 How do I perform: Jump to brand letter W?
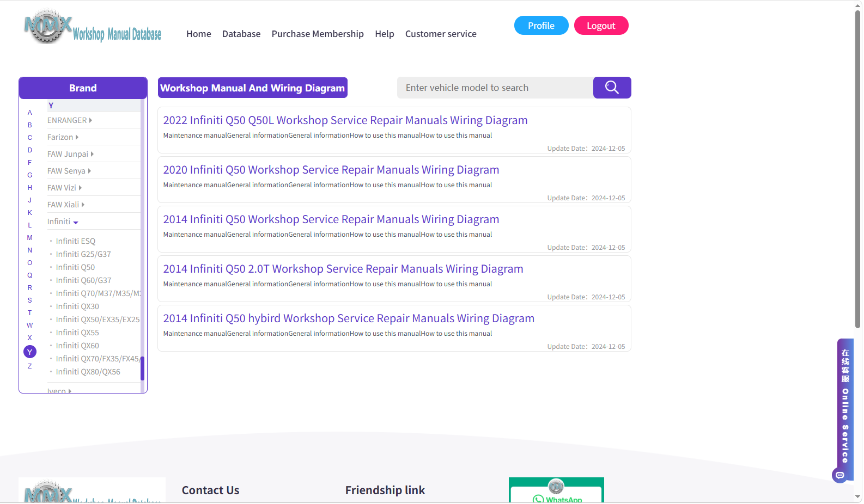pyautogui.click(x=30, y=325)
